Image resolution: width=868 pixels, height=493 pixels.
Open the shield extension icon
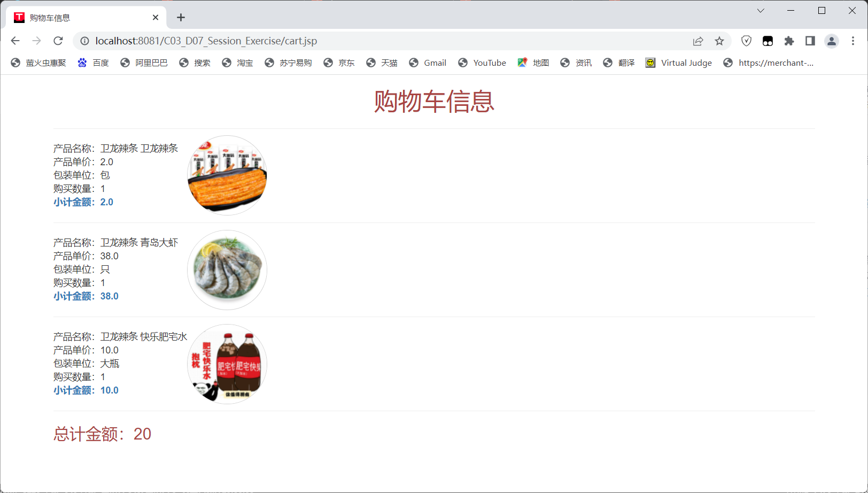tap(747, 41)
